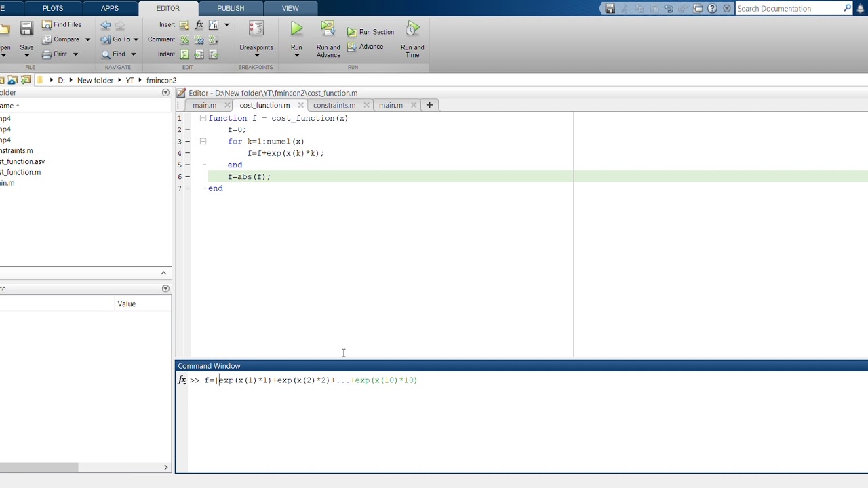This screenshot has width=868, height=488.
Task: Expand the Compare dropdown arrow
Action: [87, 39]
